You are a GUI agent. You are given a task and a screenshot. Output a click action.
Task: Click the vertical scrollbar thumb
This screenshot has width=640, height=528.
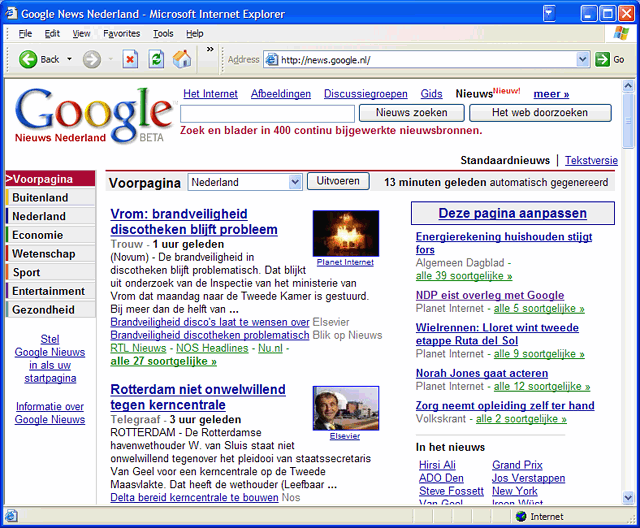coord(628,120)
